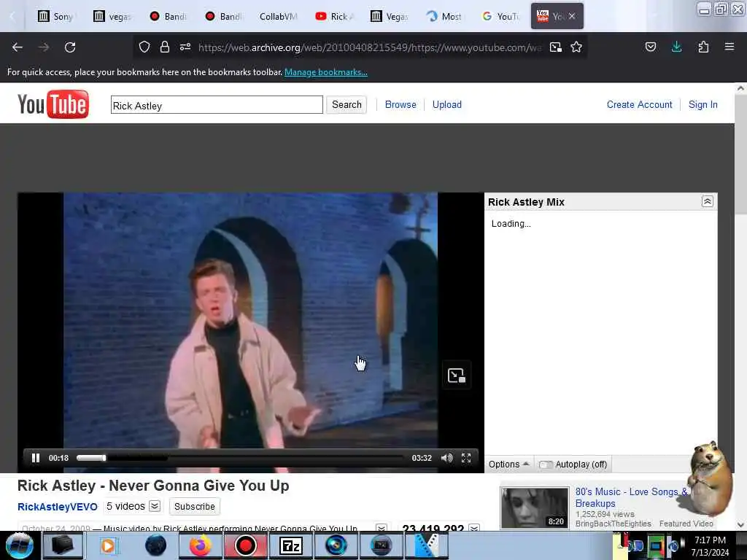The height and width of the screenshot is (560, 747).
Task: Switch to the Sony browser tab
Action: [56, 16]
